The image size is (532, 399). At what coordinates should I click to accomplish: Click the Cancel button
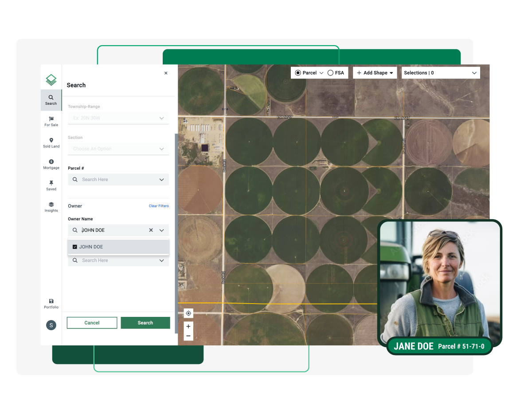point(92,323)
